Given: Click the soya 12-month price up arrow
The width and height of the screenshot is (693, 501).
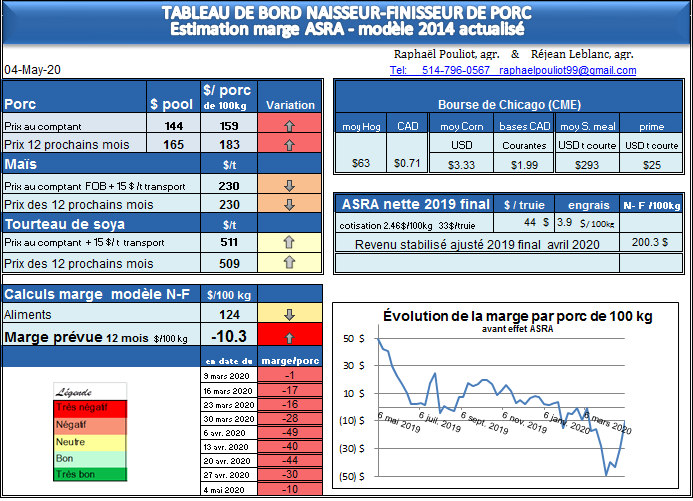Looking at the screenshot, I should 289,262.
